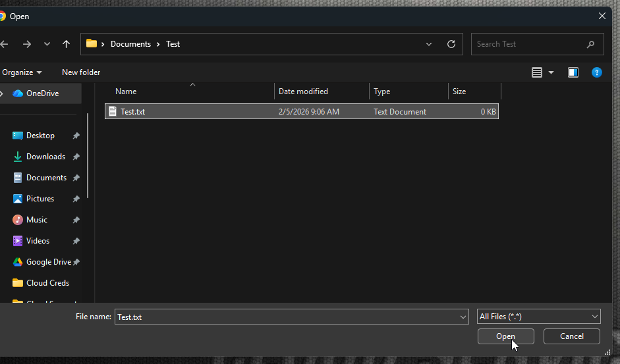Screen dimensions: 620x364
Task: Click the pin icon beside Google Drive
Action: point(76,262)
